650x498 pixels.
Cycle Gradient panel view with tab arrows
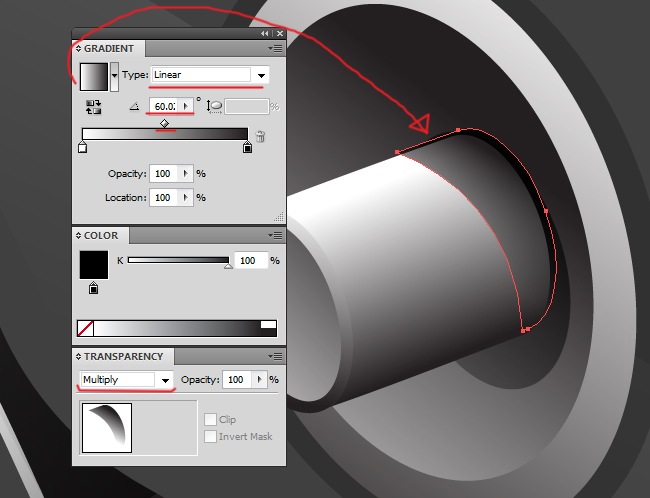tap(78, 49)
